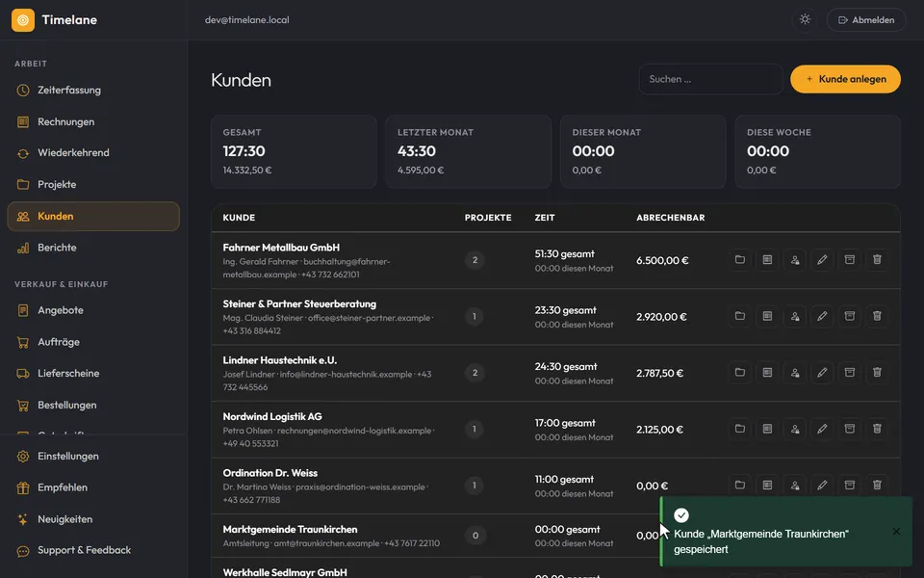Show Neuigkeiten from the sidebar
The height and width of the screenshot is (578, 924).
tap(93, 519)
